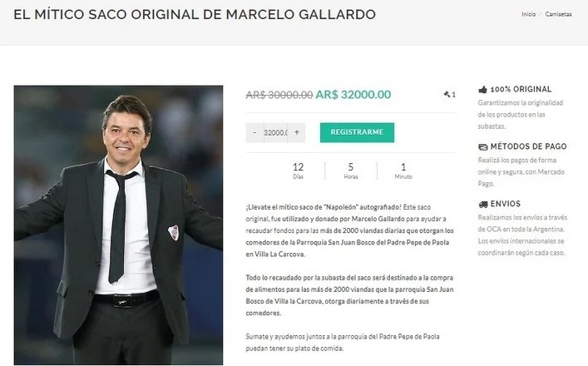Click the delivery truck icon beside Envíos
The height and width of the screenshot is (366, 588).
(482, 204)
